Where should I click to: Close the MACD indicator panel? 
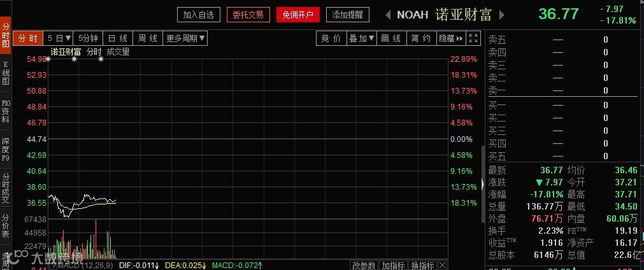442,266
